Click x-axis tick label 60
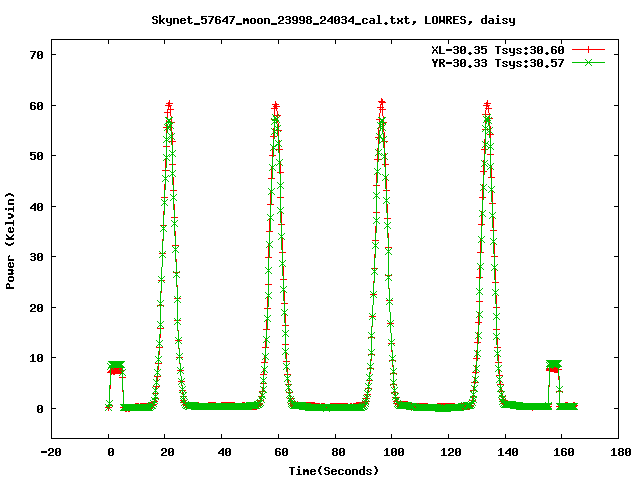Screen dimensions: 640x480 pyautogui.click(x=281, y=452)
